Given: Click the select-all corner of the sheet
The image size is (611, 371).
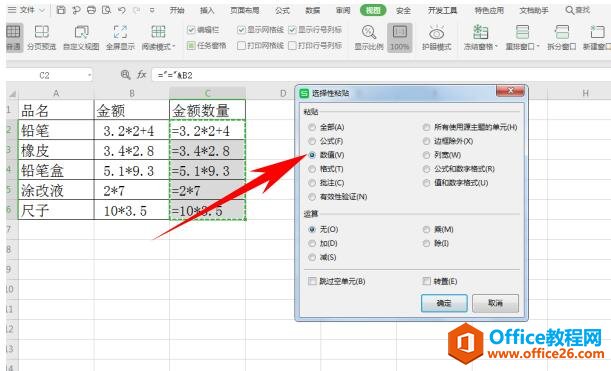Looking at the screenshot, I should click(12, 94).
